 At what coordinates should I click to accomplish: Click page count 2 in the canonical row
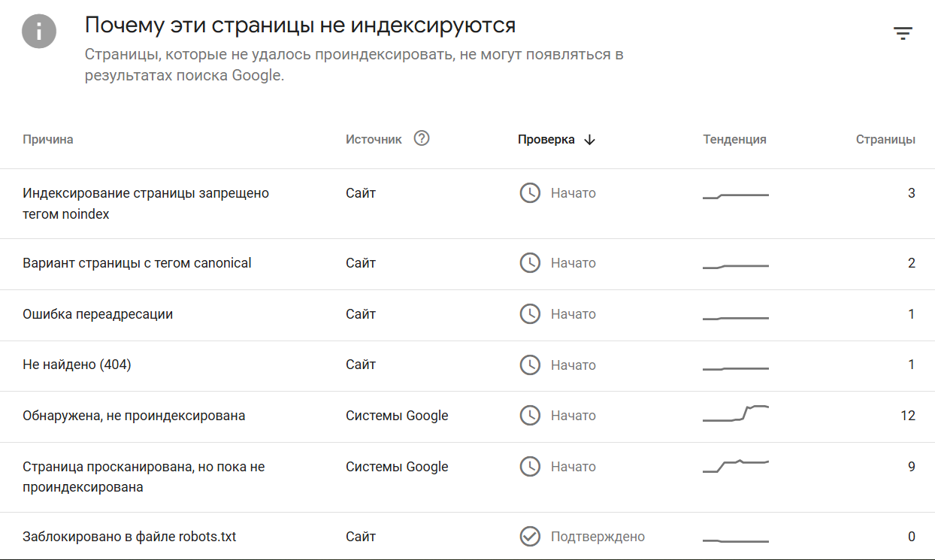[912, 263]
